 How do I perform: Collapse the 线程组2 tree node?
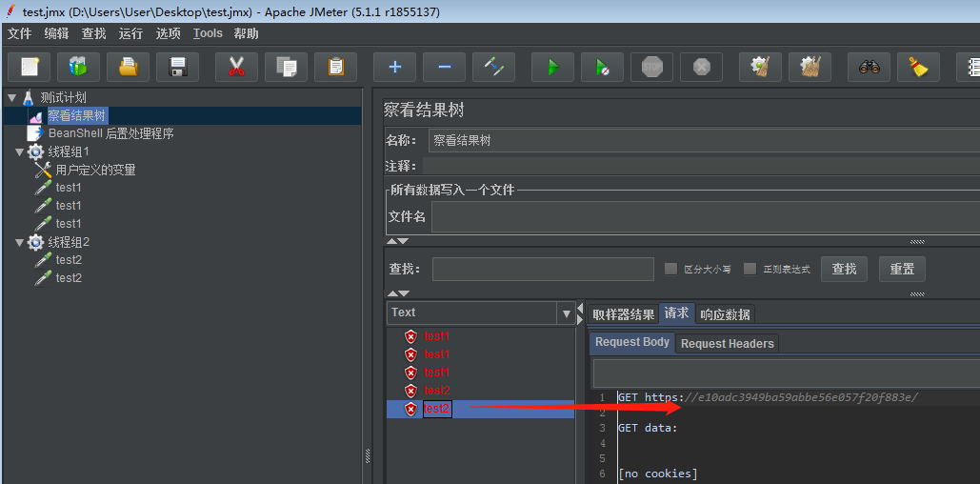19,243
